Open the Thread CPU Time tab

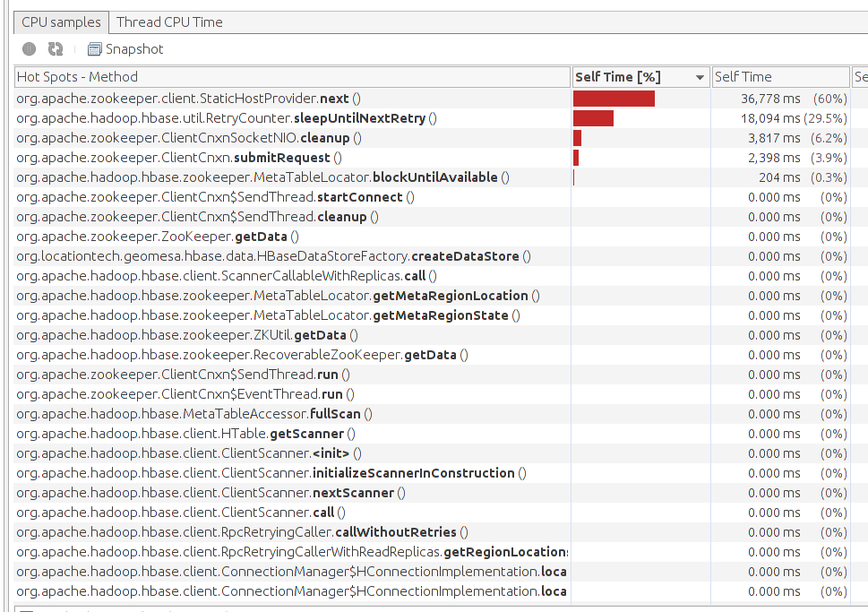point(169,22)
